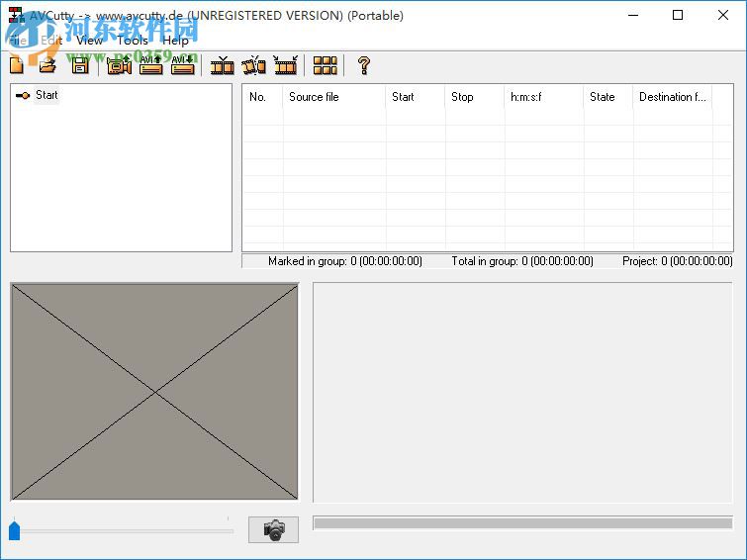Click the AVI up-arrow toolbar icon
The height and width of the screenshot is (560, 747).
click(151, 65)
